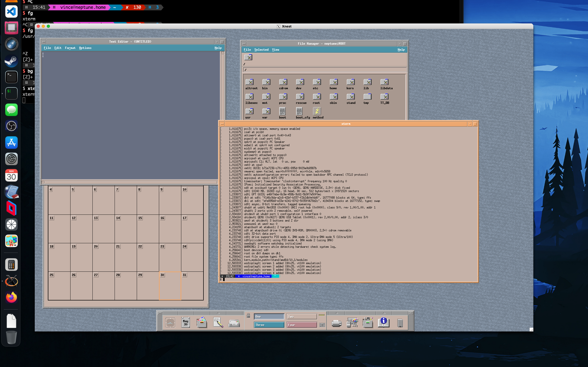Open the Selected menu in File Manager
Viewport: 588px width, 367px height.
261,50
